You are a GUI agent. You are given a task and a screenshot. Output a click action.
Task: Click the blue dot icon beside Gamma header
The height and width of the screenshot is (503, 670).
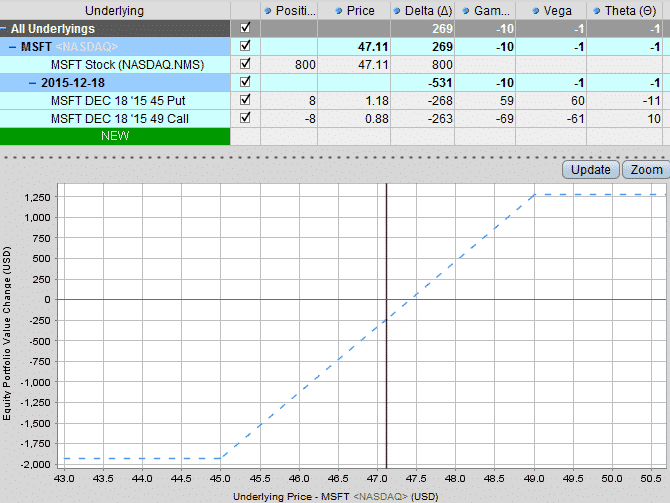(x=466, y=11)
